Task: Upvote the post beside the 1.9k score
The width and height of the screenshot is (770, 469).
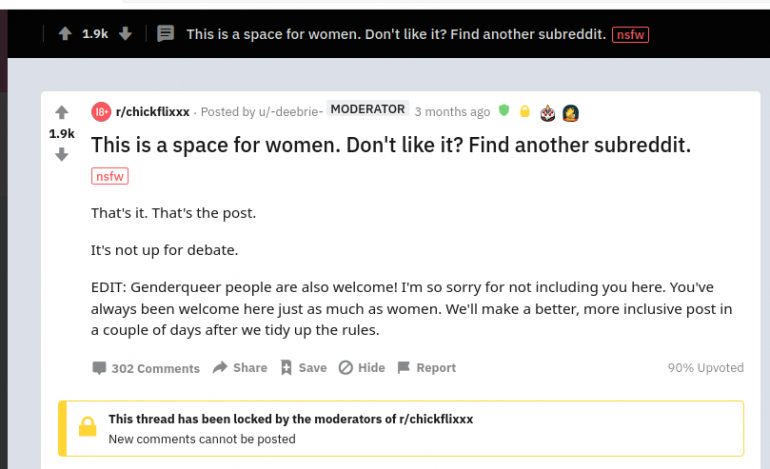Action: pyautogui.click(x=61, y=112)
